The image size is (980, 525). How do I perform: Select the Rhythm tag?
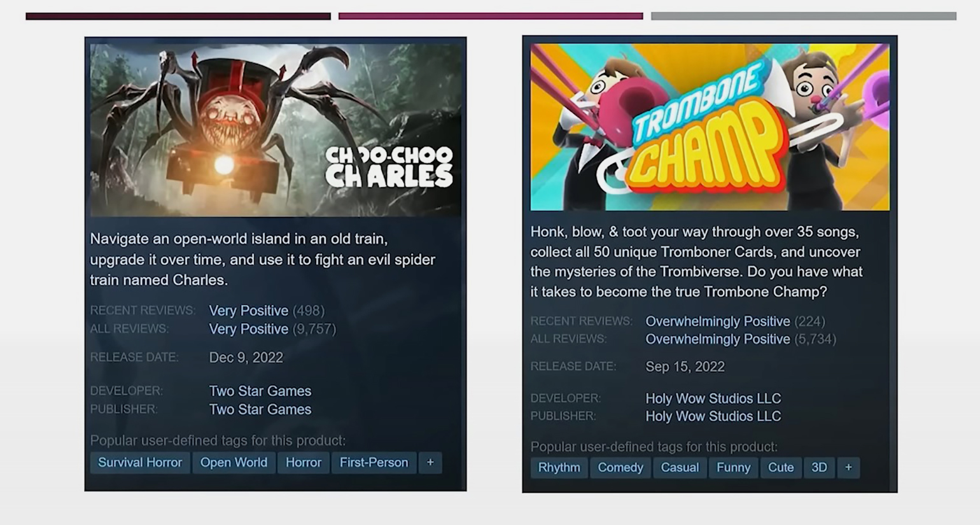click(x=559, y=468)
